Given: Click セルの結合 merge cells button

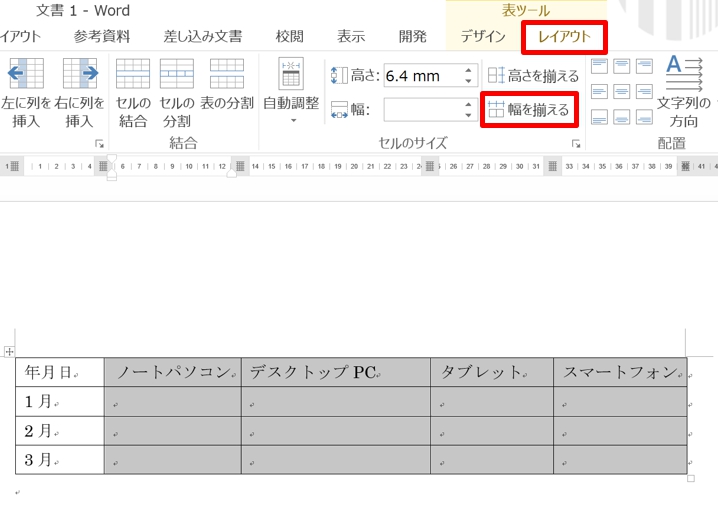Looking at the screenshot, I should click(133, 93).
